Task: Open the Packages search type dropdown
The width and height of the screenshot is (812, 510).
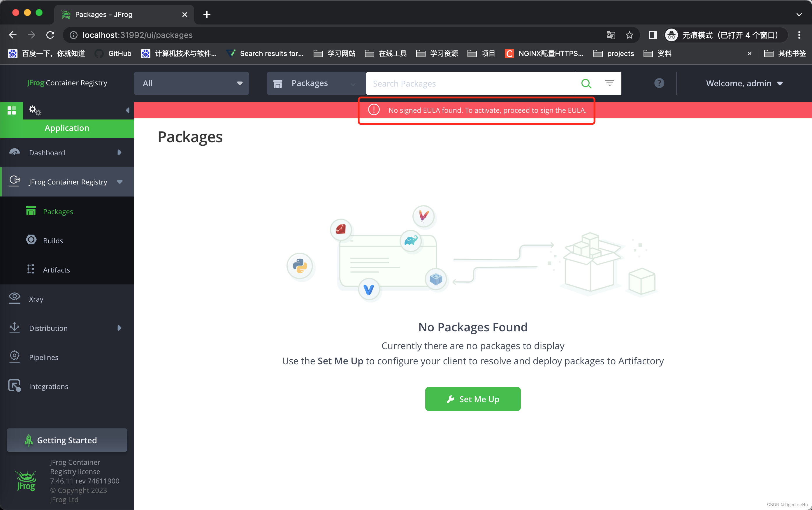Action: tap(316, 83)
